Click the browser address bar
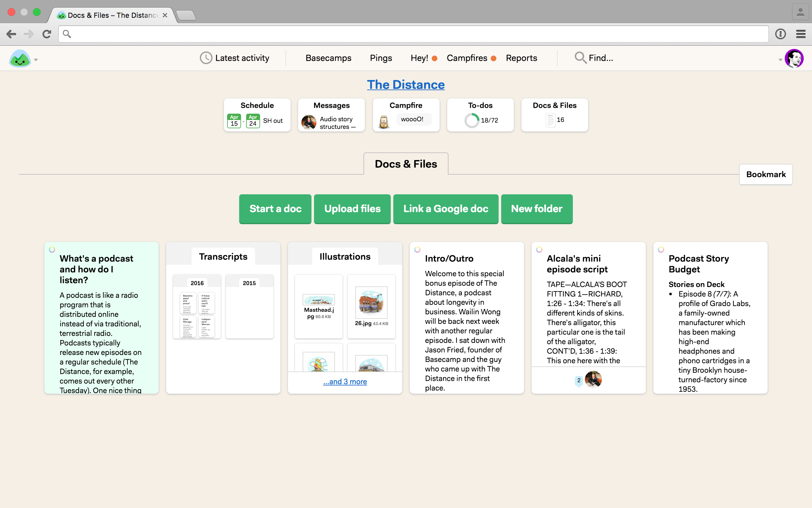 click(413, 34)
